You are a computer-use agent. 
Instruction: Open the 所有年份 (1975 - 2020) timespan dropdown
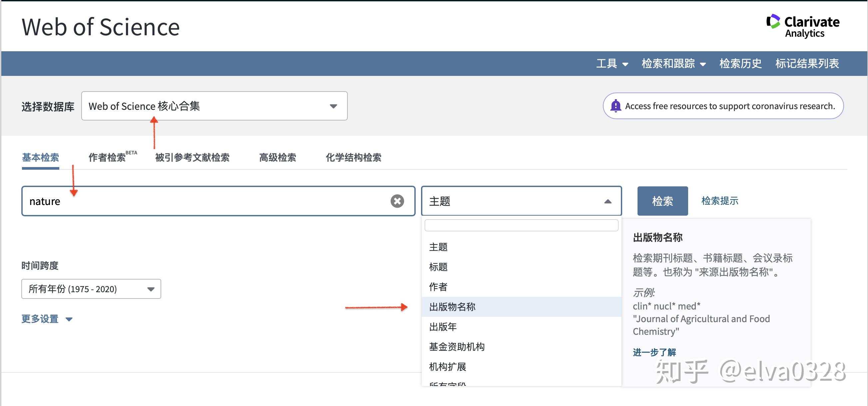point(91,289)
